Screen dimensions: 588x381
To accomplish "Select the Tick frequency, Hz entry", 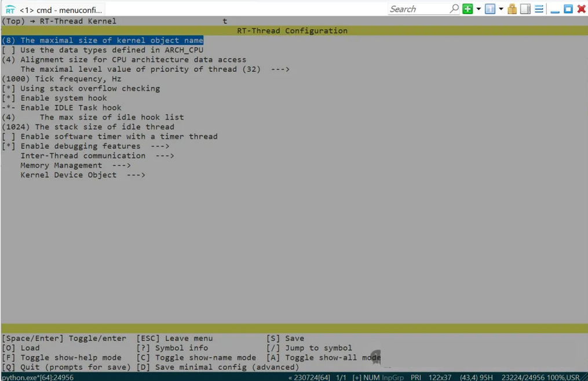I will pyautogui.click(x=61, y=79).
